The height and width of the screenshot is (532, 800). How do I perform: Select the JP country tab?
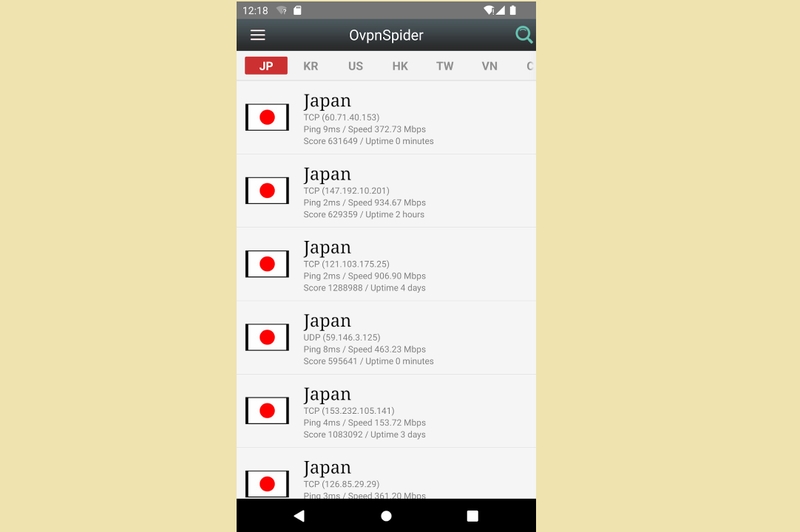click(x=266, y=66)
